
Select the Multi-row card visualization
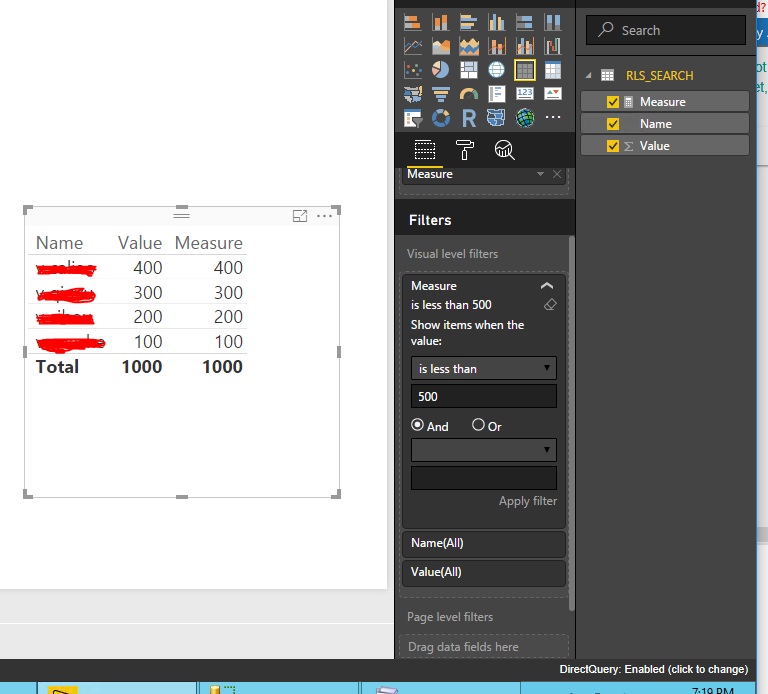click(x=497, y=94)
